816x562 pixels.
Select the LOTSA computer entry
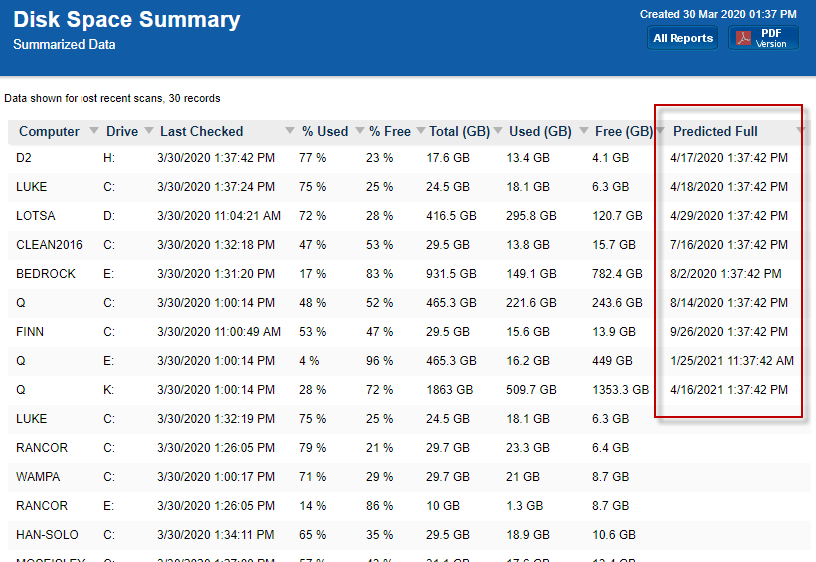tap(34, 216)
